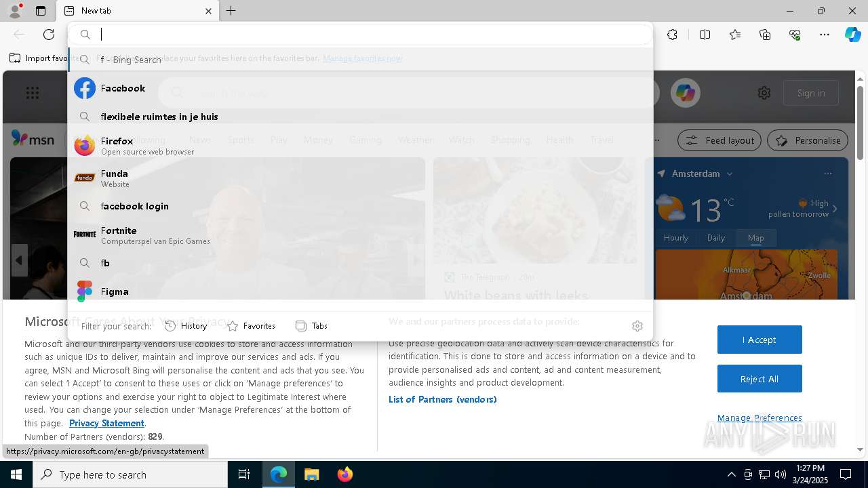
Task: Expand the pollen forecast arrow
Action: coord(835,209)
